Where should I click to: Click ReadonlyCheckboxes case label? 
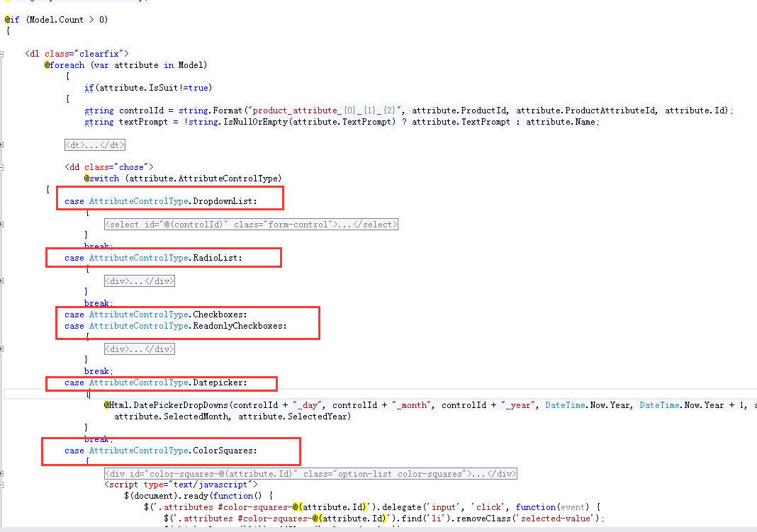(176, 326)
